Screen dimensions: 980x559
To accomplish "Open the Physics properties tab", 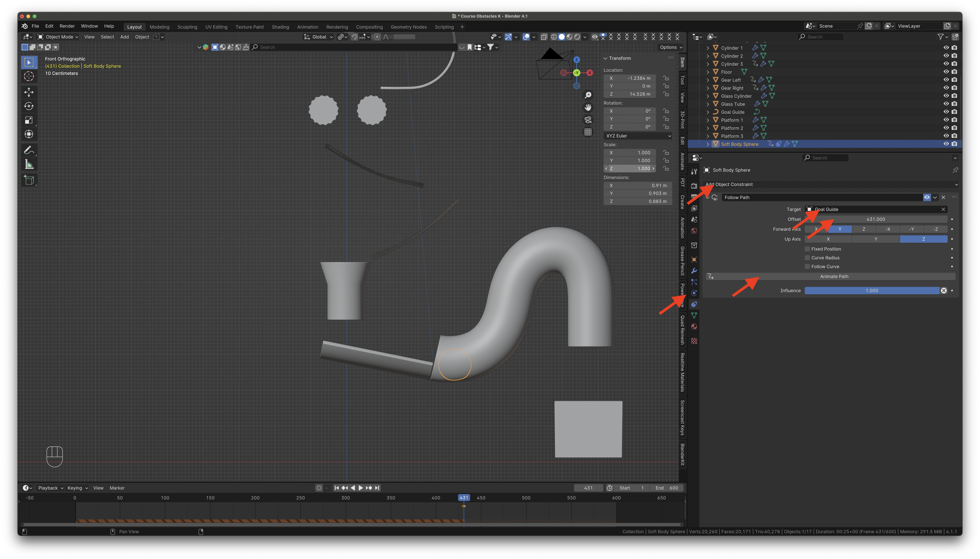I will click(694, 293).
